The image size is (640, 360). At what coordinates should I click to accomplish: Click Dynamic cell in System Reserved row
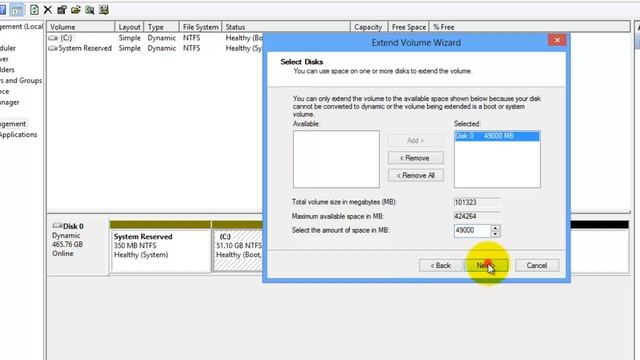click(162, 48)
